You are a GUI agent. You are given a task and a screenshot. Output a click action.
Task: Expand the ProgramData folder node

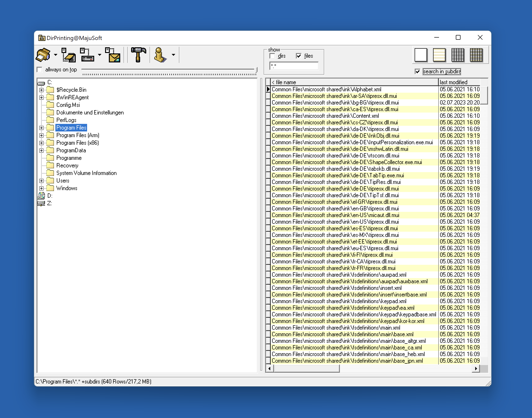click(x=41, y=151)
